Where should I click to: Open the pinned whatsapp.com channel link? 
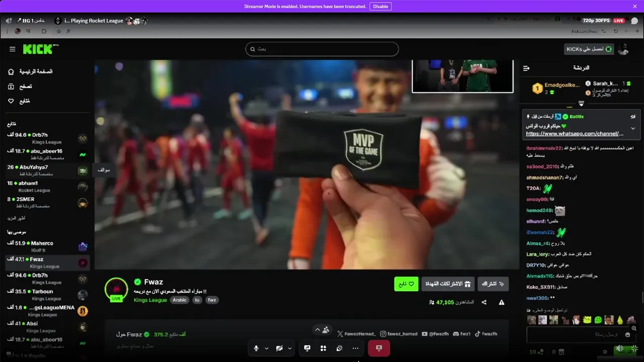(575, 134)
